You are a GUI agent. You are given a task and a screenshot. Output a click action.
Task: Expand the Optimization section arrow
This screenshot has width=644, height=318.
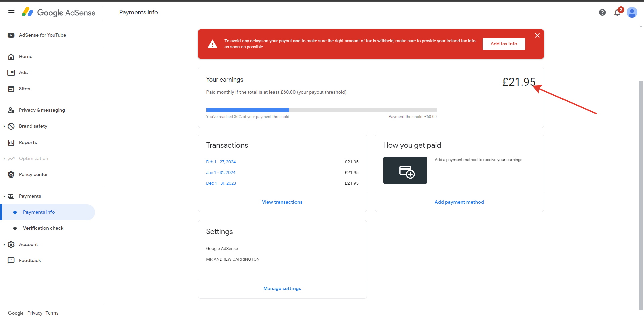point(4,159)
